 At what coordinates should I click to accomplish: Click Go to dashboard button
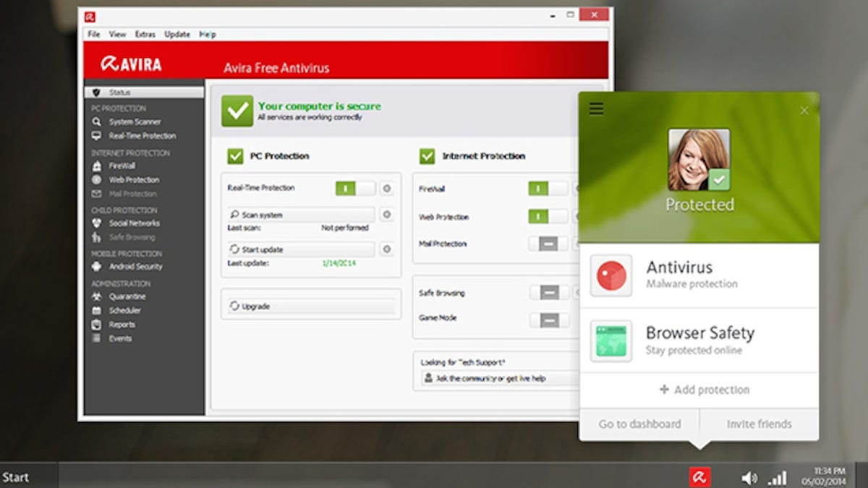639,424
